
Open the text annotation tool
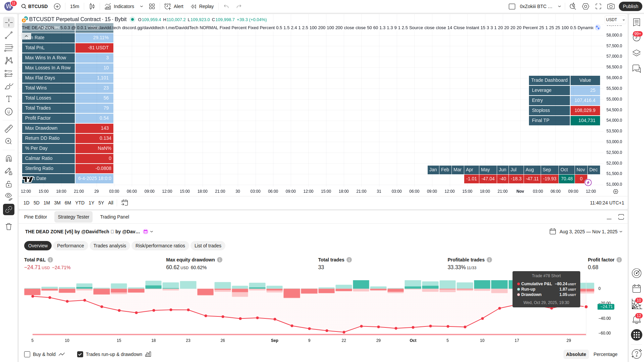click(x=9, y=99)
